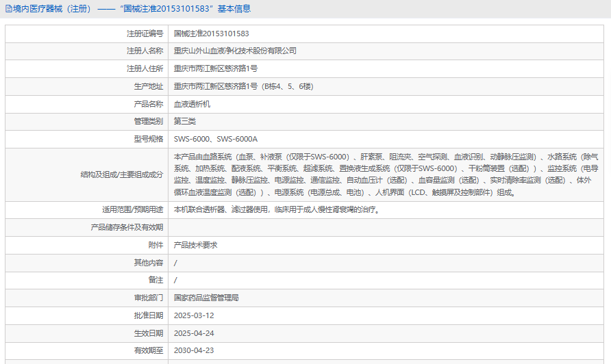Select registration number 国械注准20153101583 value
This screenshot has height=364, width=611.
[x=211, y=34]
